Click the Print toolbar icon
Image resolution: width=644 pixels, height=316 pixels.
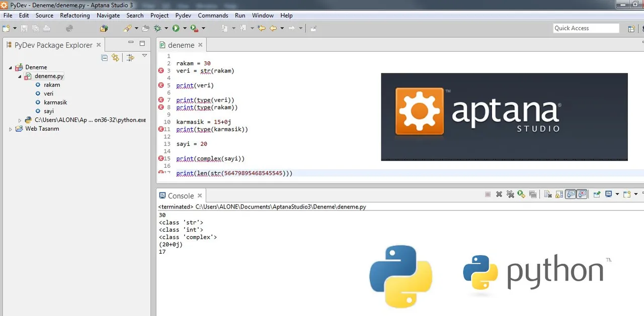click(x=46, y=28)
